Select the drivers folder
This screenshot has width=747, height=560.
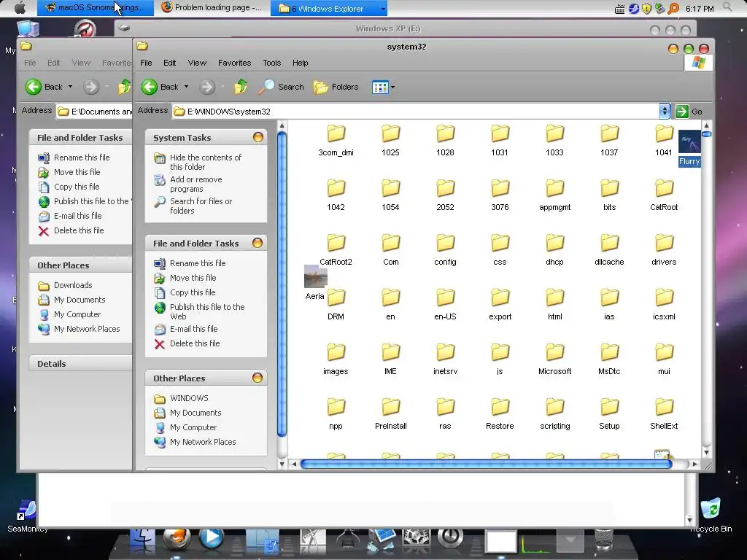(664, 251)
